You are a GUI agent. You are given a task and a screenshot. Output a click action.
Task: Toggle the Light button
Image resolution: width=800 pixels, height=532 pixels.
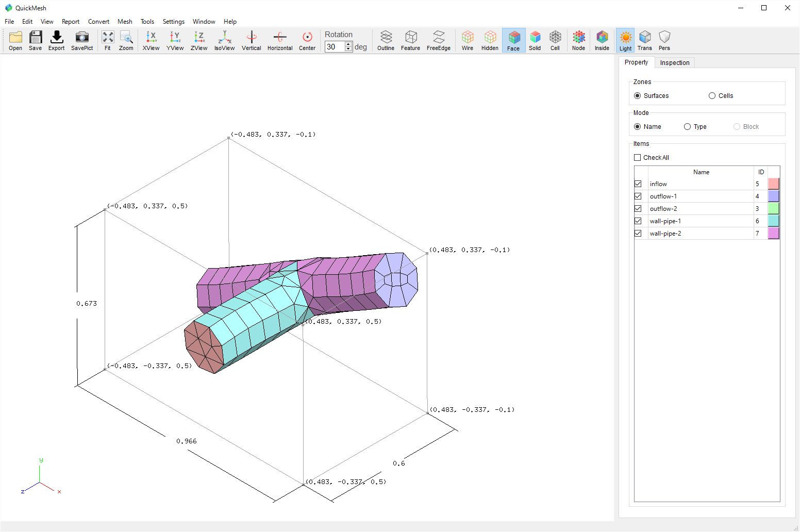[x=625, y=40]
